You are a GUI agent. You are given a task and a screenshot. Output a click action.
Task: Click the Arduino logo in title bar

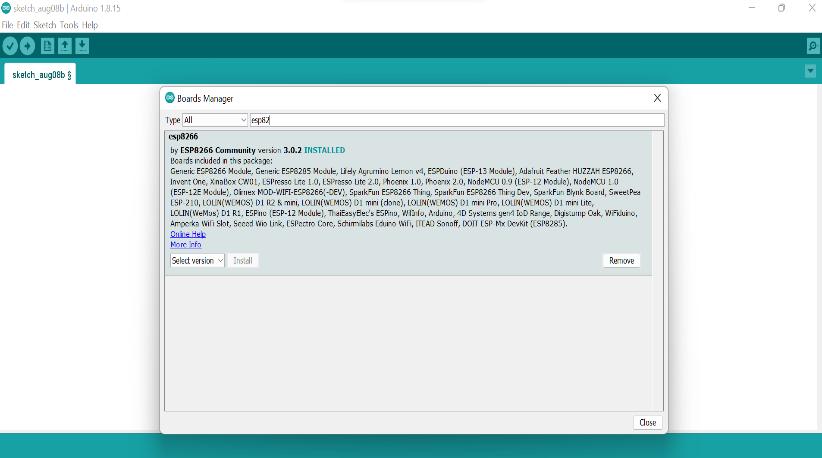[x=6, y=8]
